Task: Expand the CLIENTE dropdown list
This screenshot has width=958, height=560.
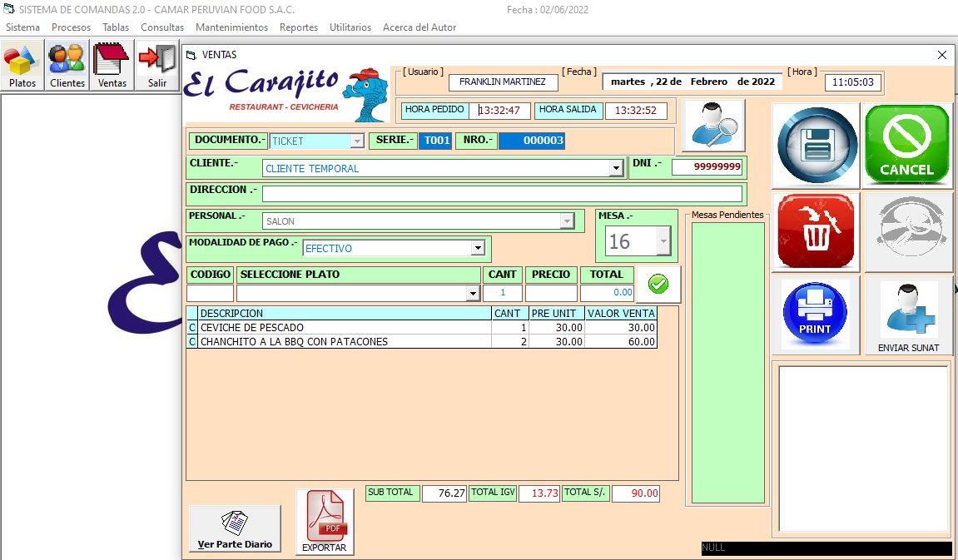Action: [x=616, y=169]
